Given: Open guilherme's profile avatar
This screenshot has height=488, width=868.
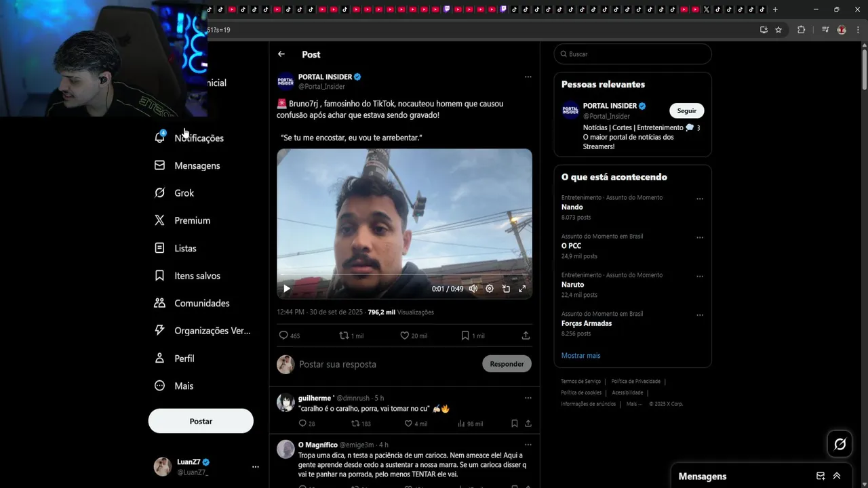Looking at the screenshot, I should click(285, 403).
